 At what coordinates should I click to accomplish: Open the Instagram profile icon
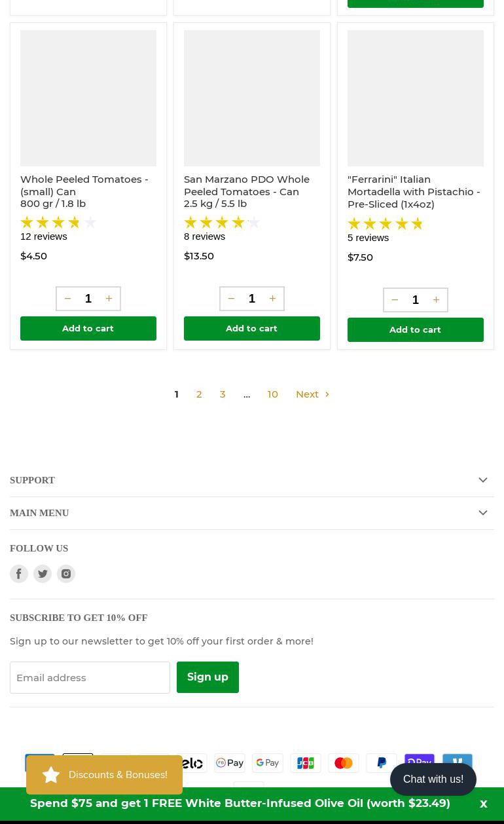click(x=66, y=574)
